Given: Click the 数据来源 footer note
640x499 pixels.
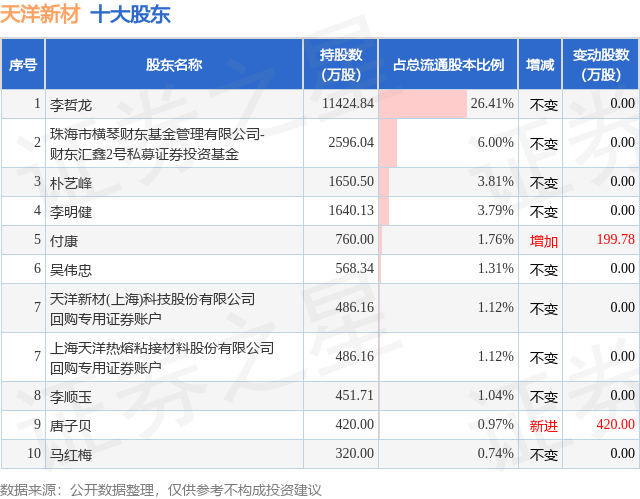Looking at the screenshot, I should pos(161,490).
